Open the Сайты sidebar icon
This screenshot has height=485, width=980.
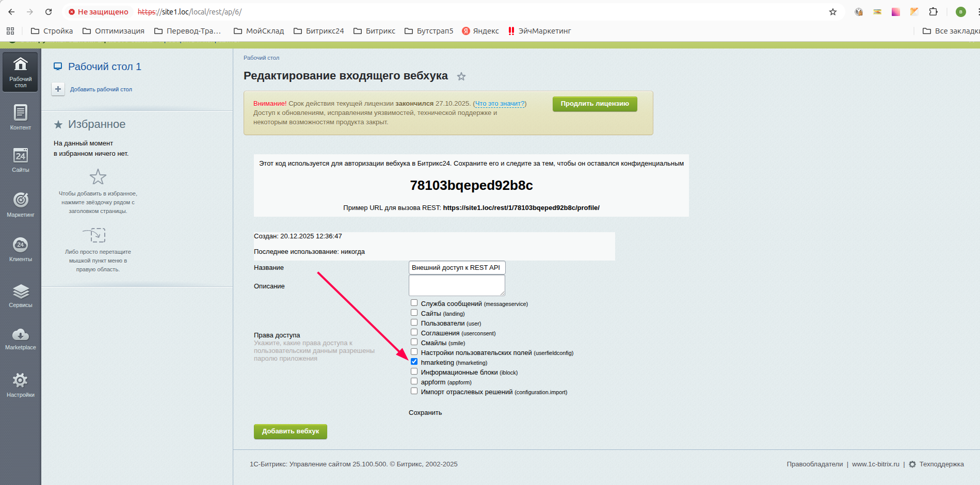pos(20,159)
